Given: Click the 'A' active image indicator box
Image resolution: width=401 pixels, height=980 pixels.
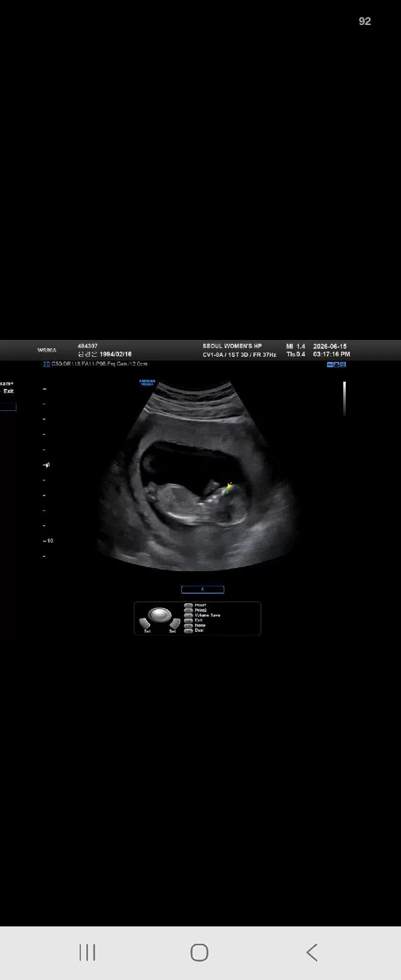Looking at the screenshot, I should (203, 590).
